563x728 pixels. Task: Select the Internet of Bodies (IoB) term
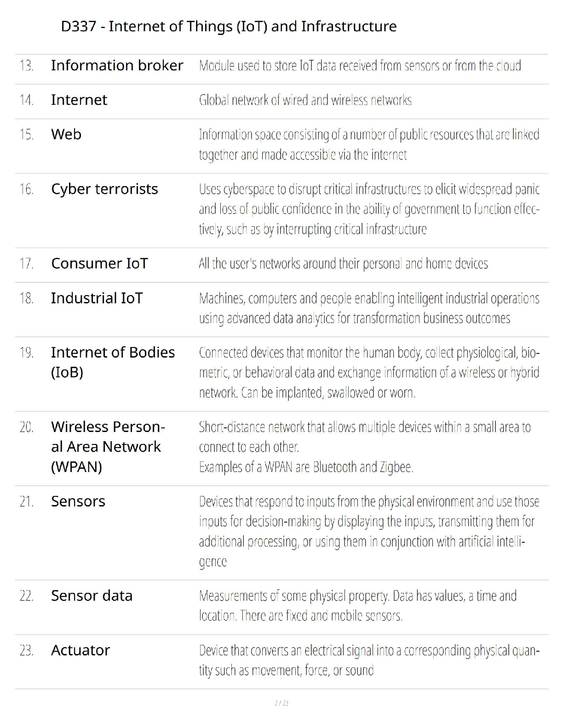pyautogui.click(x=113, y=362)
